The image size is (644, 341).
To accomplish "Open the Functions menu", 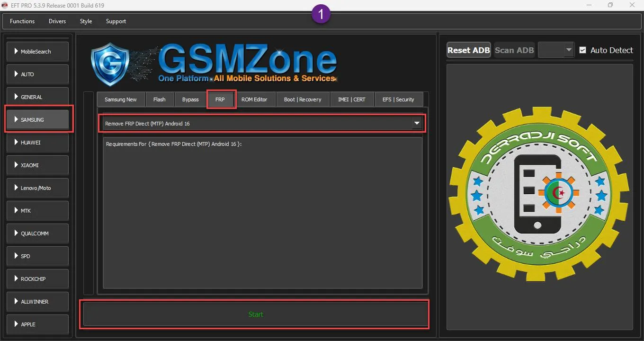I will click(x=22, y=21).
